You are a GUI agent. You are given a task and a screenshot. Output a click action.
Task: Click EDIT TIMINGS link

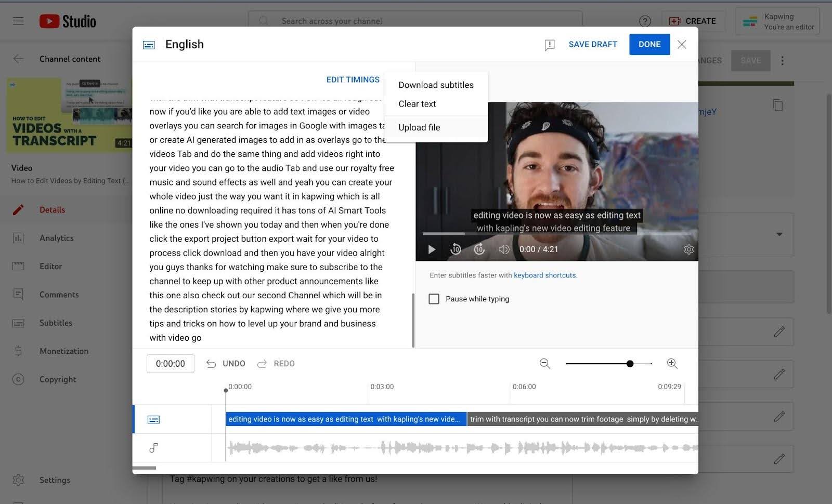pyautogui.click(x=353, y=79)
